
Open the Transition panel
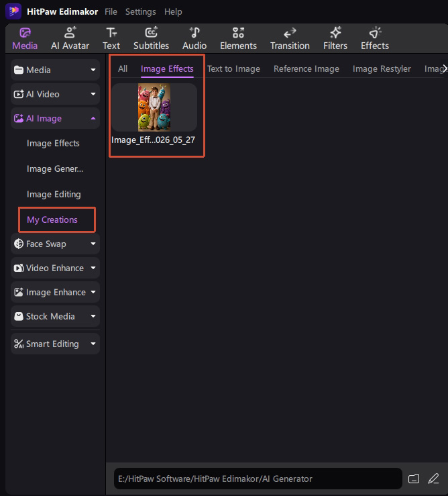[x=290, y=38]
